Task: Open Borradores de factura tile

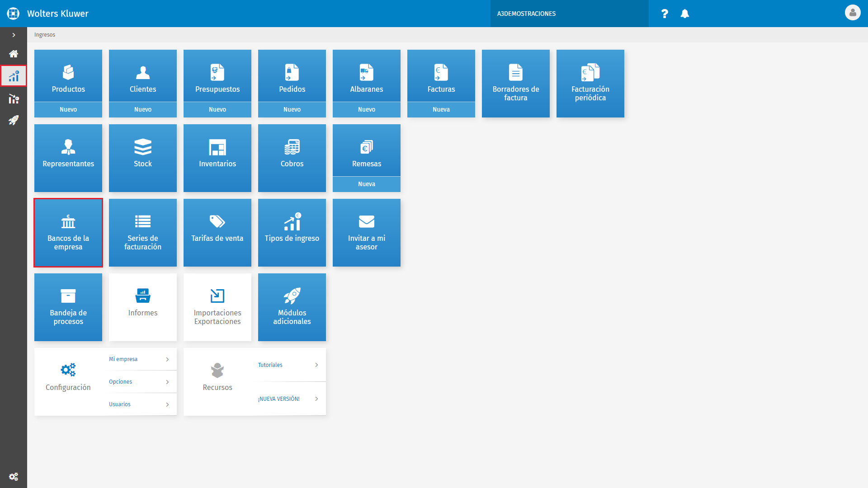Action: (516, 84)
